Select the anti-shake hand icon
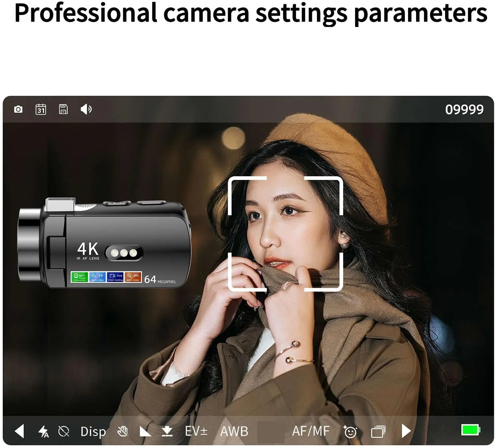495x448 pixels. tap(123, 431)
